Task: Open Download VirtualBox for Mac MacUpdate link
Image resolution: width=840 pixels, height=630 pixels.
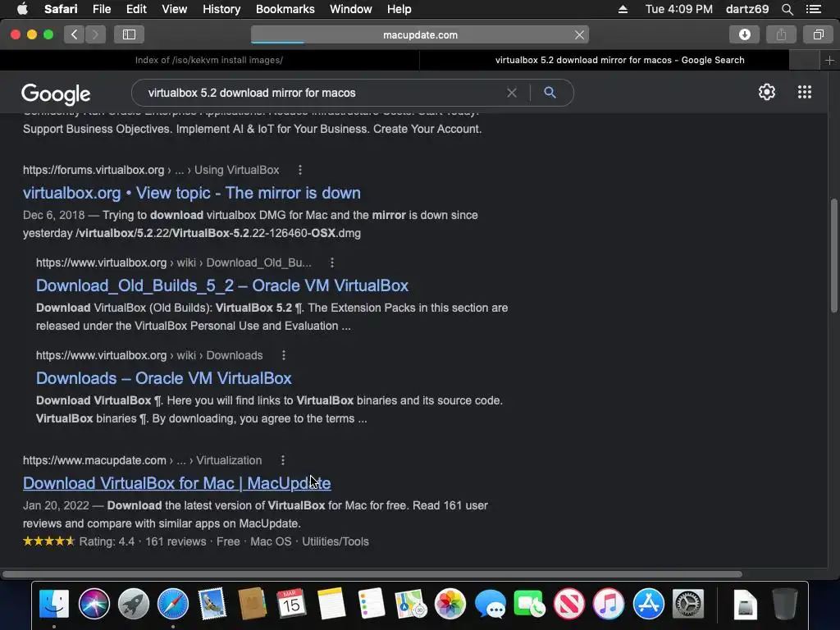Action: [177, 483]
